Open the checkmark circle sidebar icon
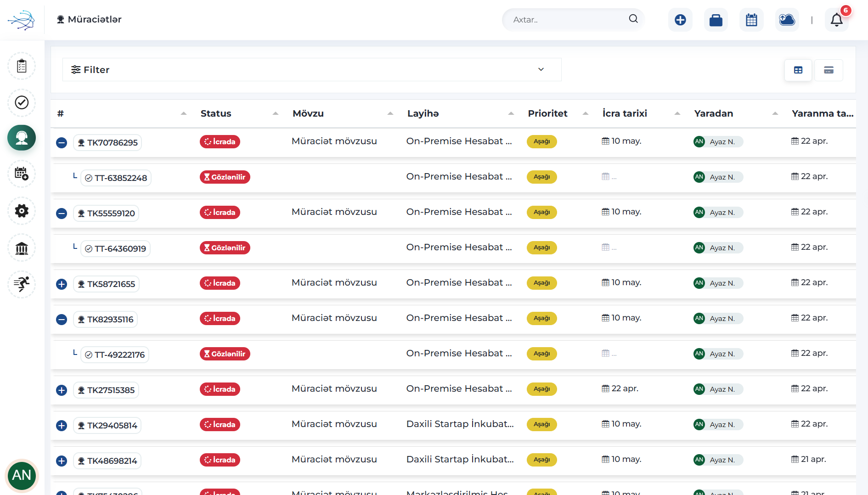868x495 pixels. click(22, 102)
